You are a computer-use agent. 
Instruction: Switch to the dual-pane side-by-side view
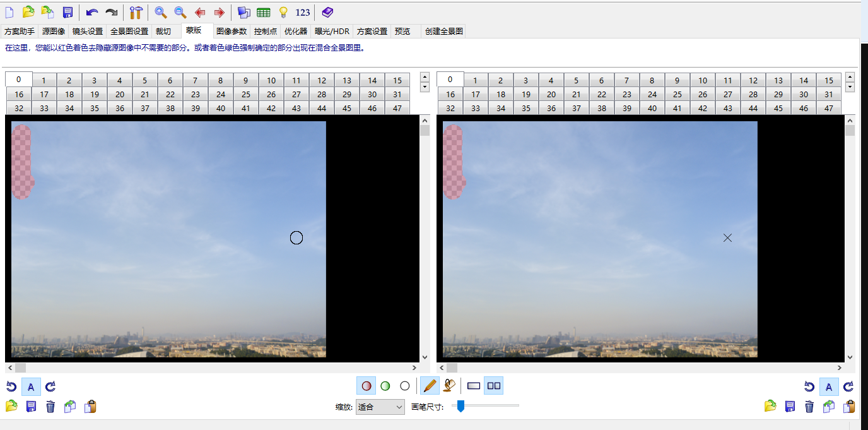[494, 386]
